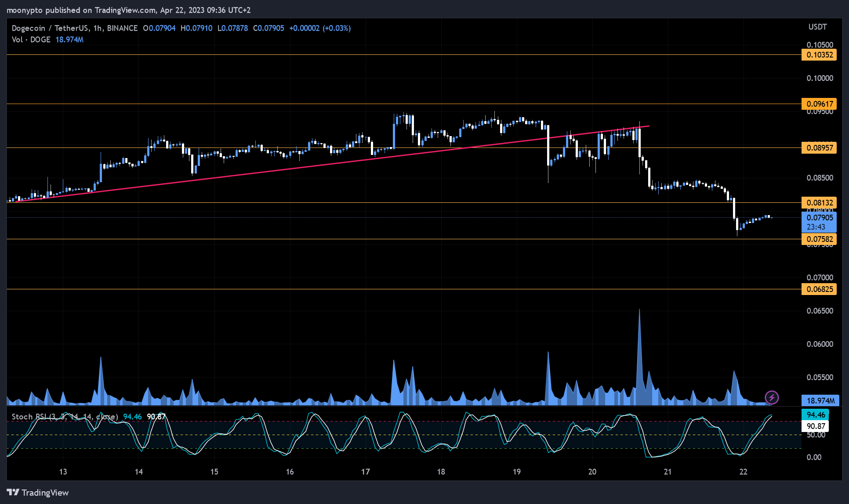Click the date label 19 on time axis
The image size is (849, 504).
click(x=517, y=472)
